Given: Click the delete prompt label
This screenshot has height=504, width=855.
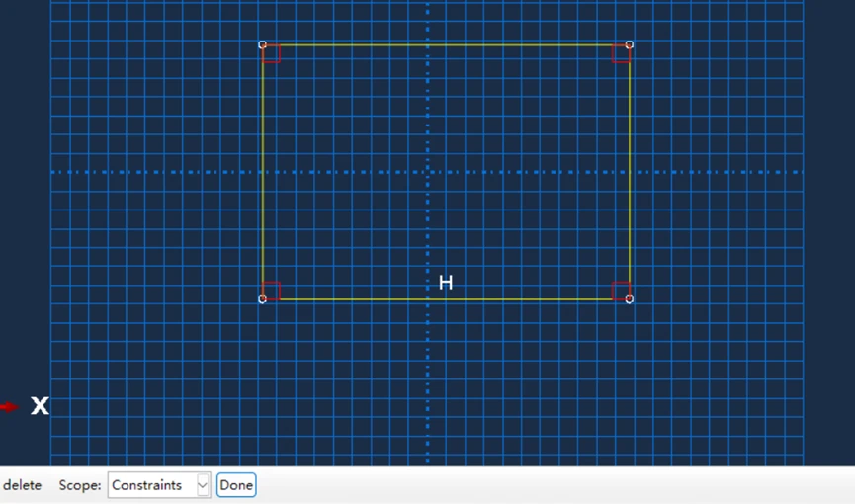Looking at the screenshot, I should point(22,485).
